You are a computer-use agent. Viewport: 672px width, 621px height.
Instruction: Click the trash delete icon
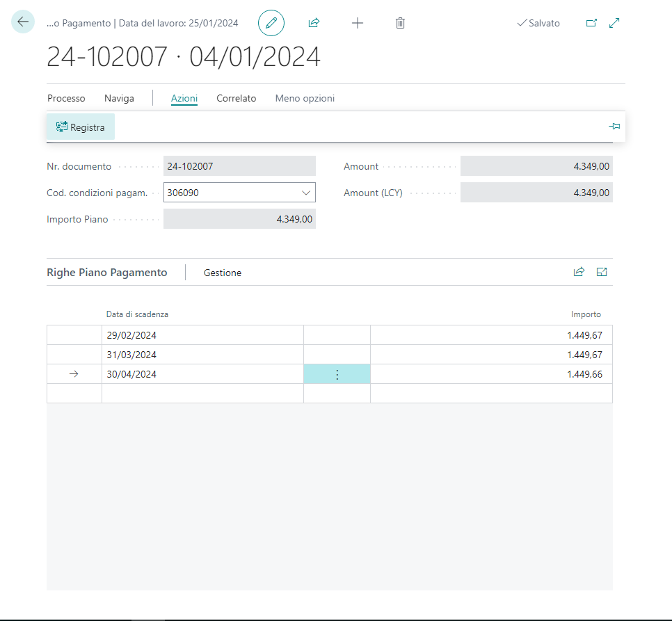(x=400, y=23)
